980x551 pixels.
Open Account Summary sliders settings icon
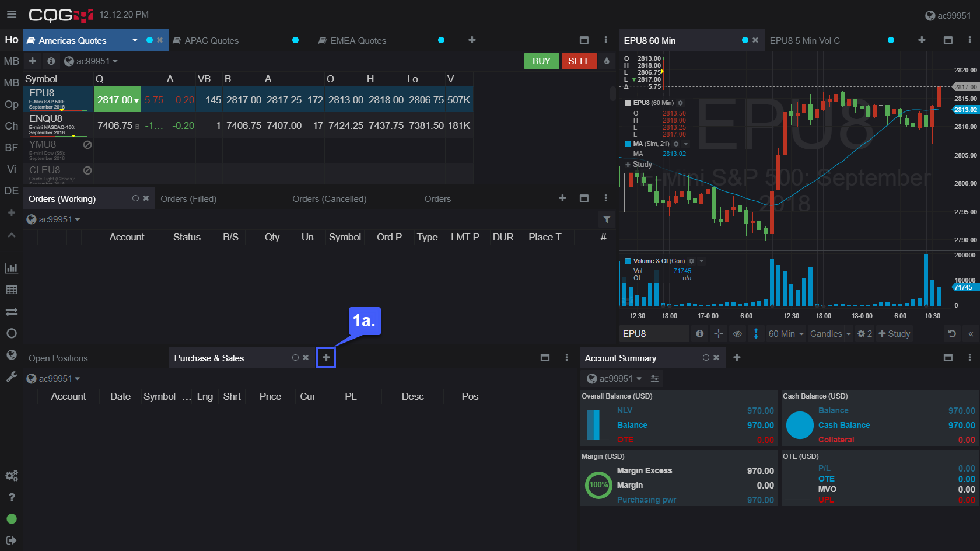coord(654,379)
